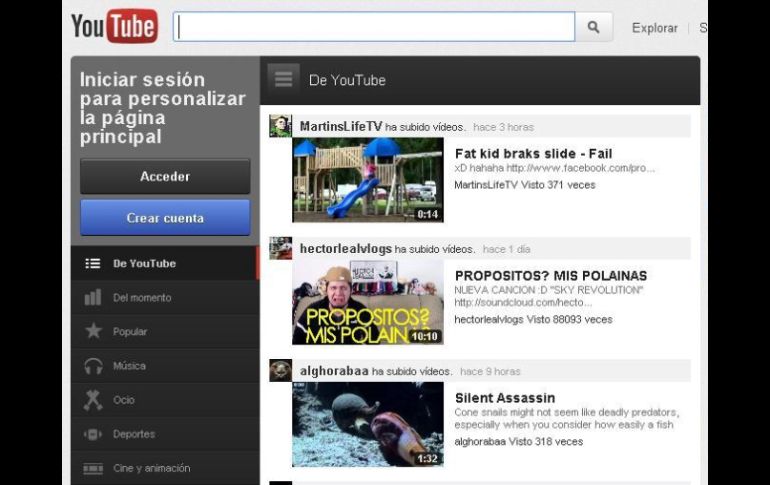Click the 'hace 3 horas' timestamp
This screenshot has width=770, height=485.
pyautogui.click(x=503, y=127)
